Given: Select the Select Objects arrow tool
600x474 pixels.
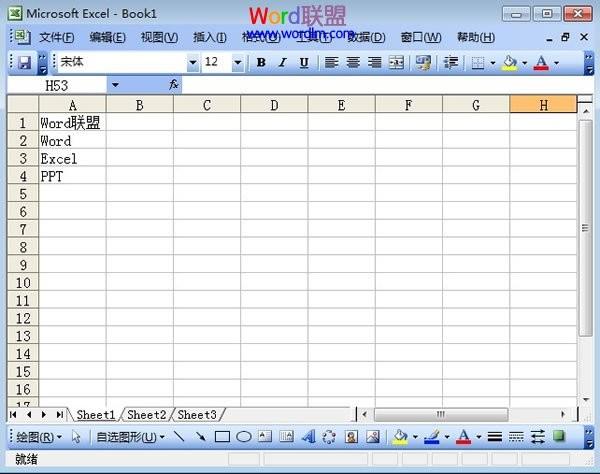Looking at the screenshot, I should click(76, 437).
